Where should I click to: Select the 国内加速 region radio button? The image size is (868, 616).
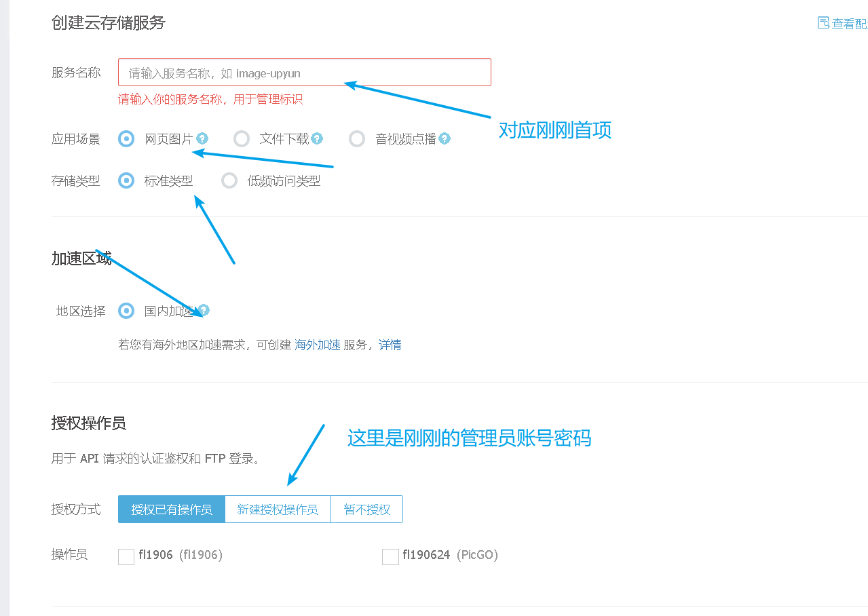pyautogui.click(x=126, y=311)
